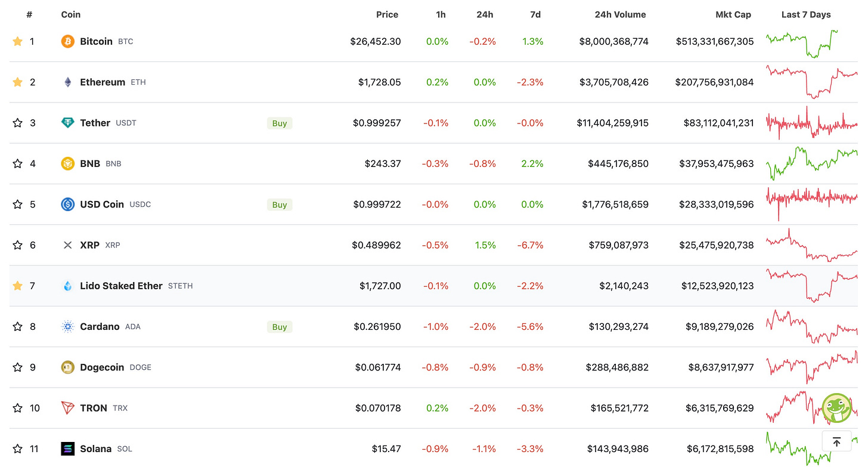Click the Buy button for Tether

point(280,123)
